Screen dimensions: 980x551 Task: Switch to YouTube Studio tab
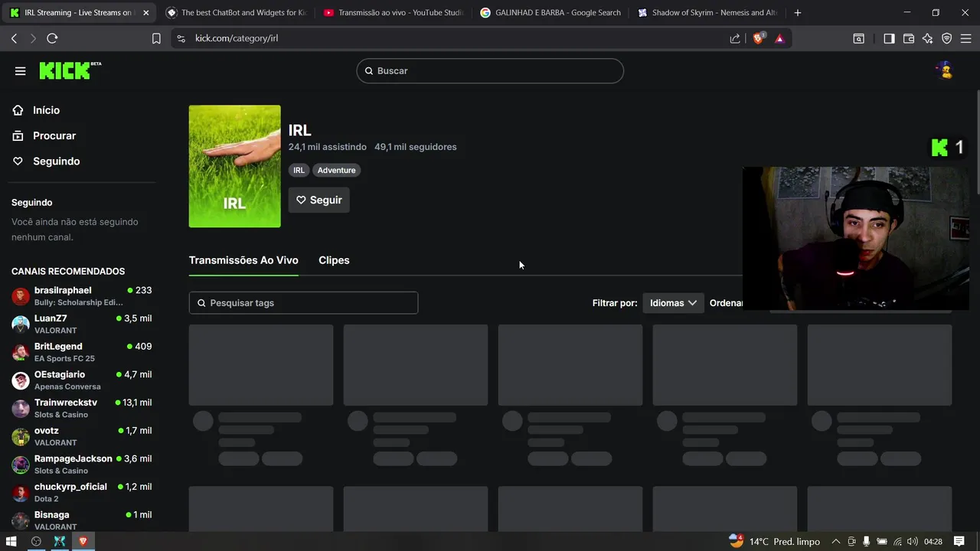[x=394, y=12]
